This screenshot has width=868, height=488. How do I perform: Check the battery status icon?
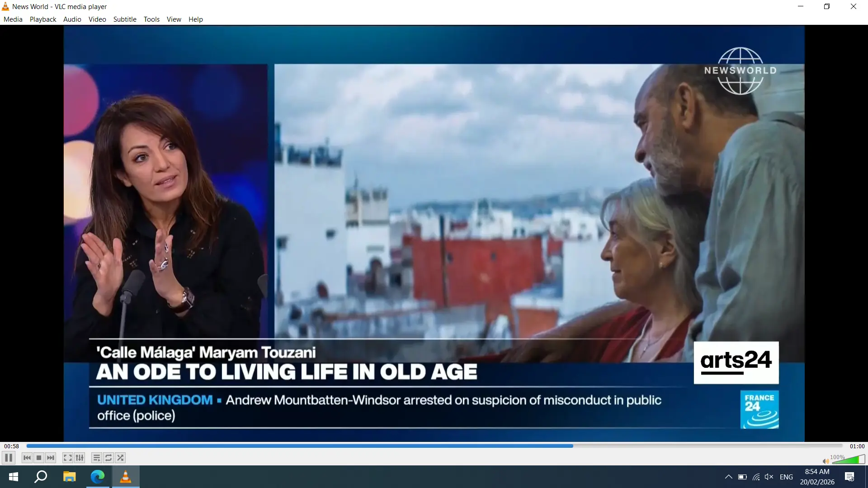click(742, 477)
